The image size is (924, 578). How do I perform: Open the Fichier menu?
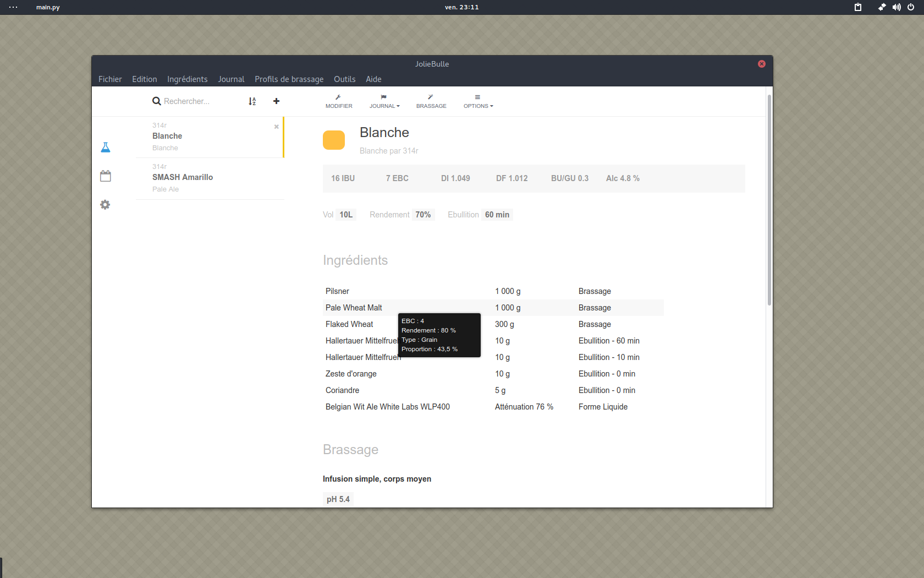tap(110, 79)
